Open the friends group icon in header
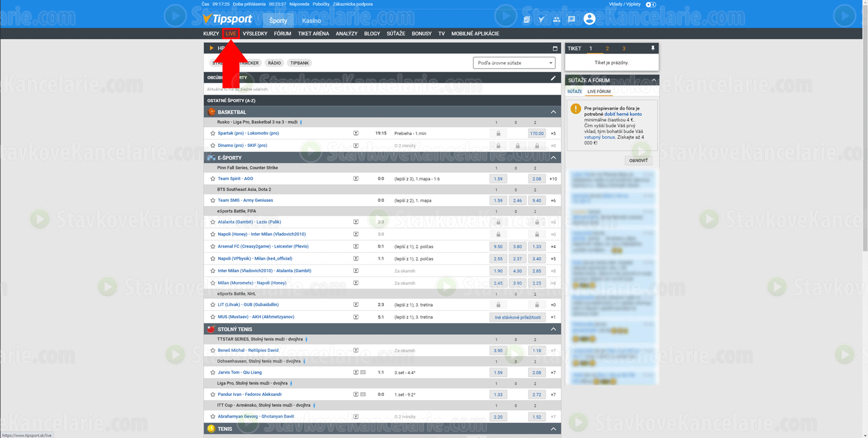 [556, 19]
